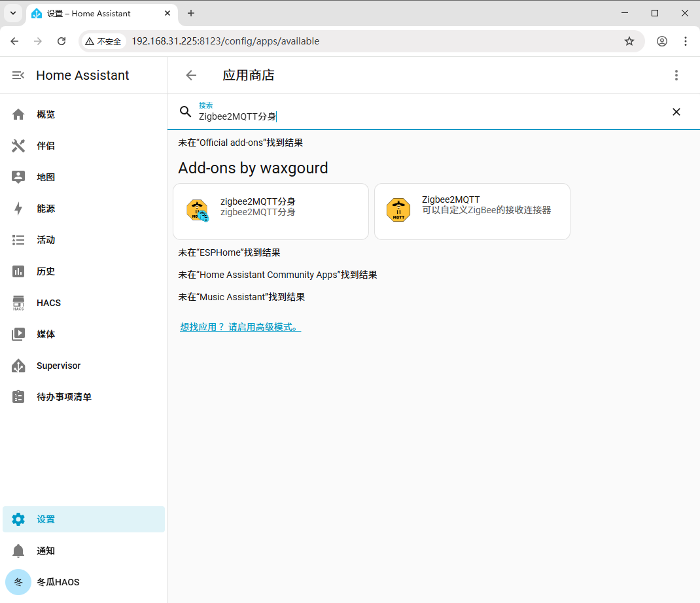The height and width of the screenshot is (603, 700).
Task: Click 未在"Home Assistant Community Apps"找到结果 text
Action: [277, 275]
